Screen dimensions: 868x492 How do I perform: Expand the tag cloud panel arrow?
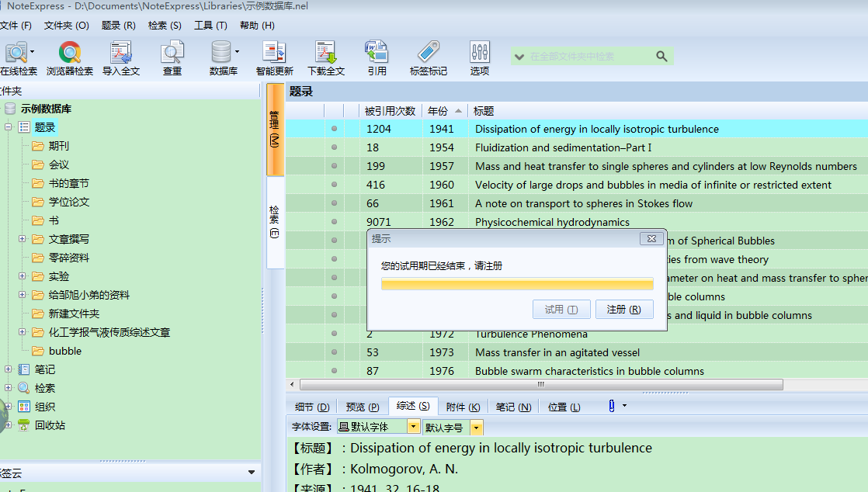(x=252, y=472)
